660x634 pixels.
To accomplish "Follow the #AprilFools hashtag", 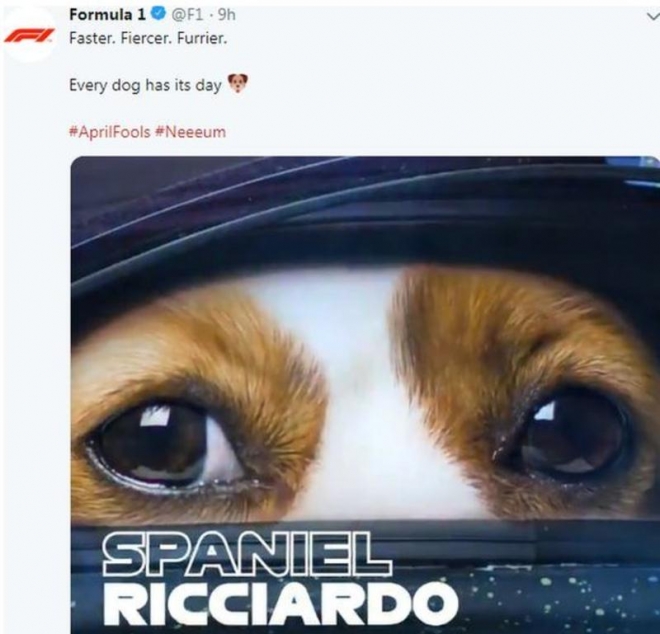I will tap(109, 132).
